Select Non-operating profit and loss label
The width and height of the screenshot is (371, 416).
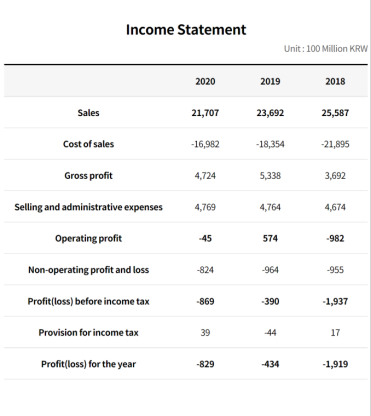pyautogui.click(x=88, y=270)
